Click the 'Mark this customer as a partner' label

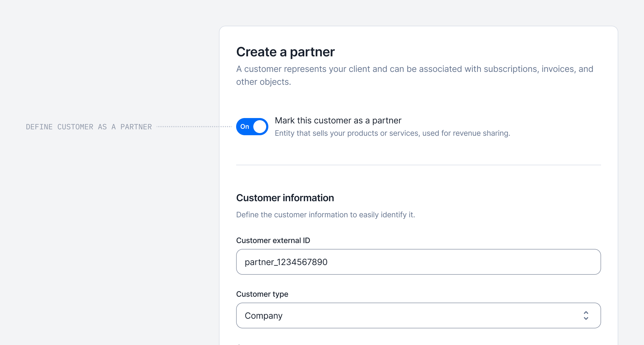(338, 120)
